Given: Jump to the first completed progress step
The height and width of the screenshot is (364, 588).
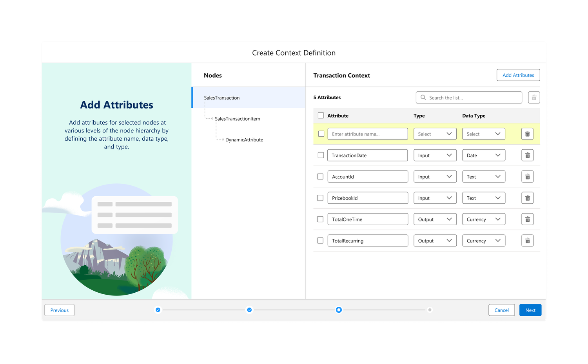Looking at the screenshot, I should pos(158,310).
